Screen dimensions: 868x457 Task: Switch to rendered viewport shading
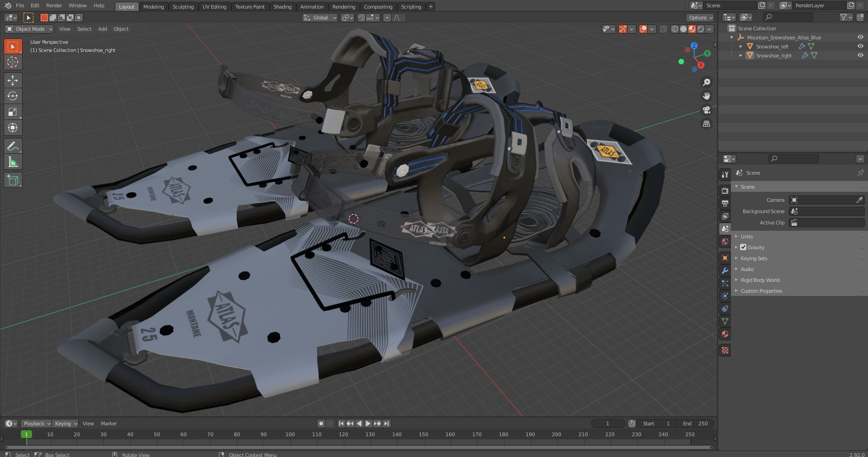pos(701,29)
